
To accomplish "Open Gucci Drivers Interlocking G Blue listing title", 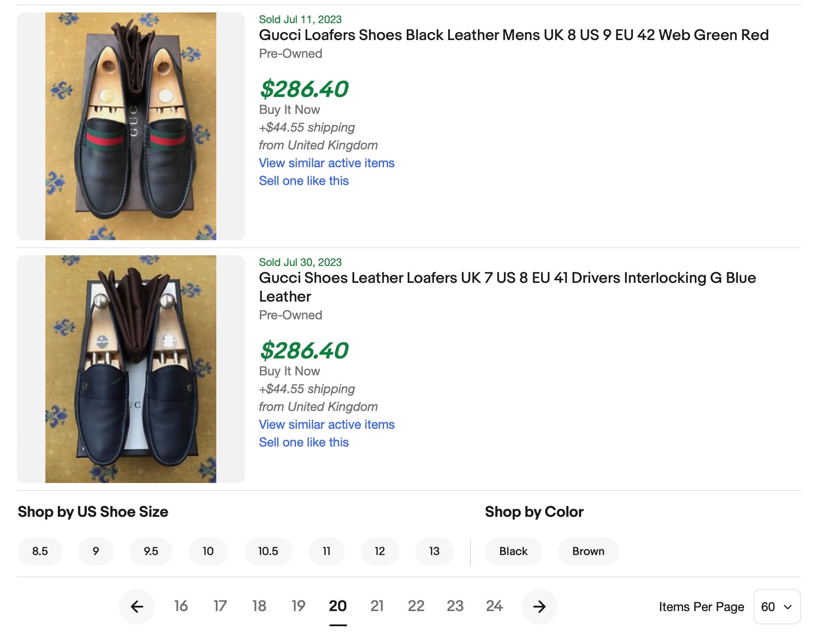I will (507, 287).
